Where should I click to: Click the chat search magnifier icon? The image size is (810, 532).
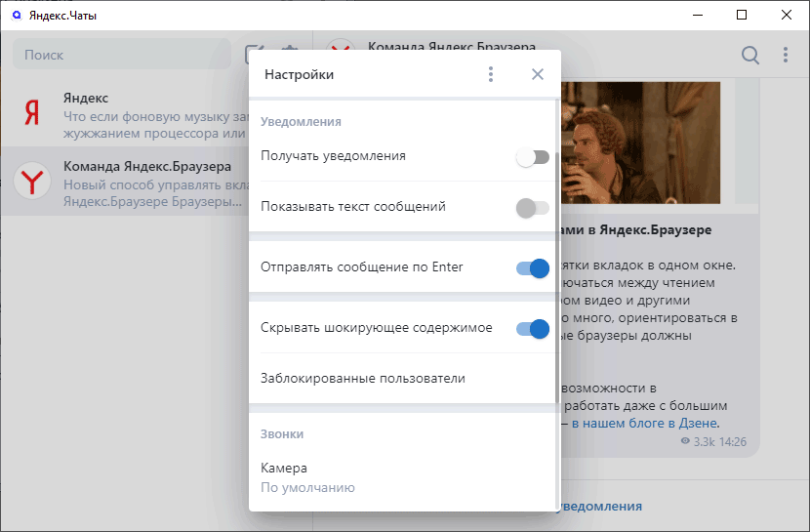750,55
